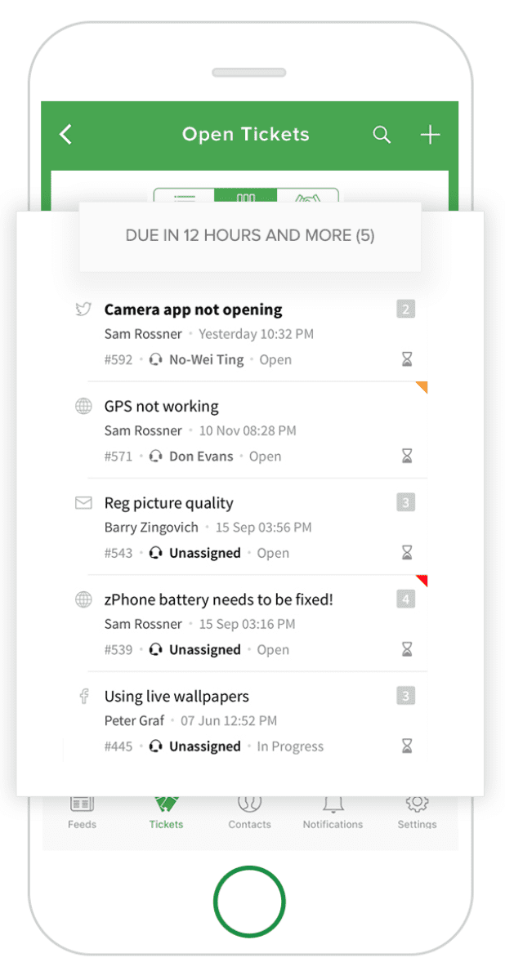
Task: Click hourglass icon on ticket #592
Action: (x=407, y=359)
